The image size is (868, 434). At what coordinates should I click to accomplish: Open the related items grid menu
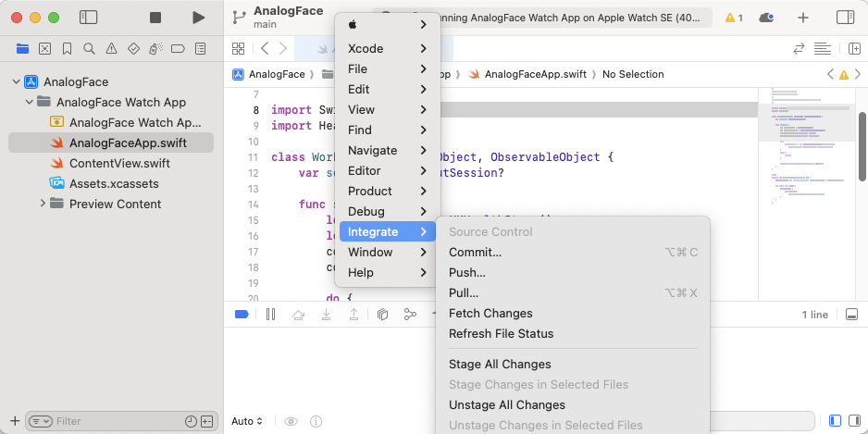tap(238, 49)
